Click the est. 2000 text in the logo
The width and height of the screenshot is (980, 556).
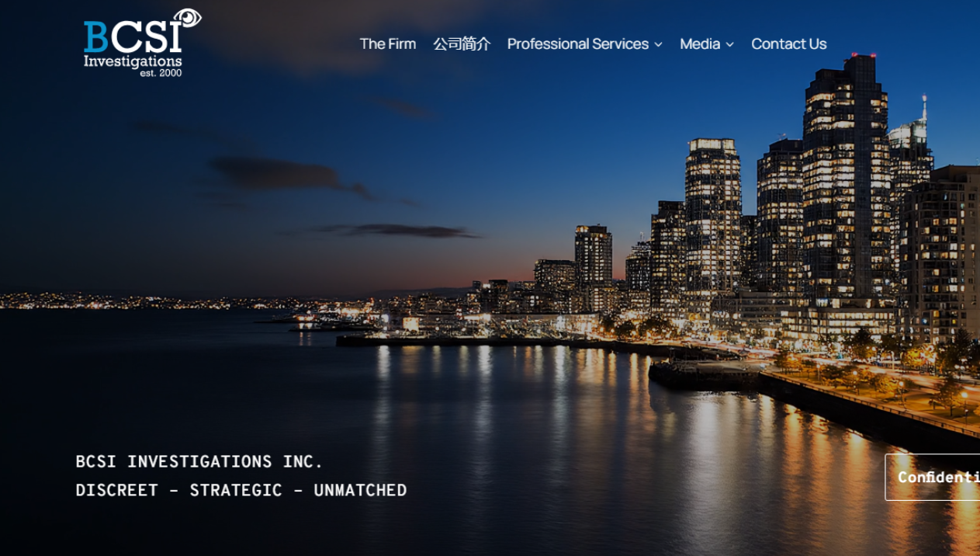(x=161, y=73)
